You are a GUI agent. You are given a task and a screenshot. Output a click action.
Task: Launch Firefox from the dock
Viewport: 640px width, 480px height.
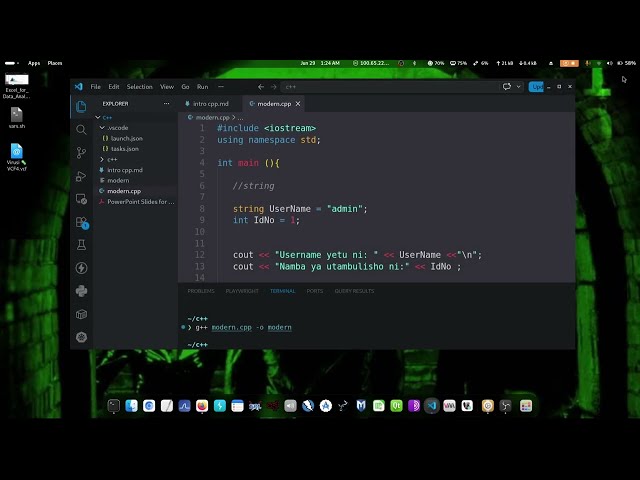point(202,406)
